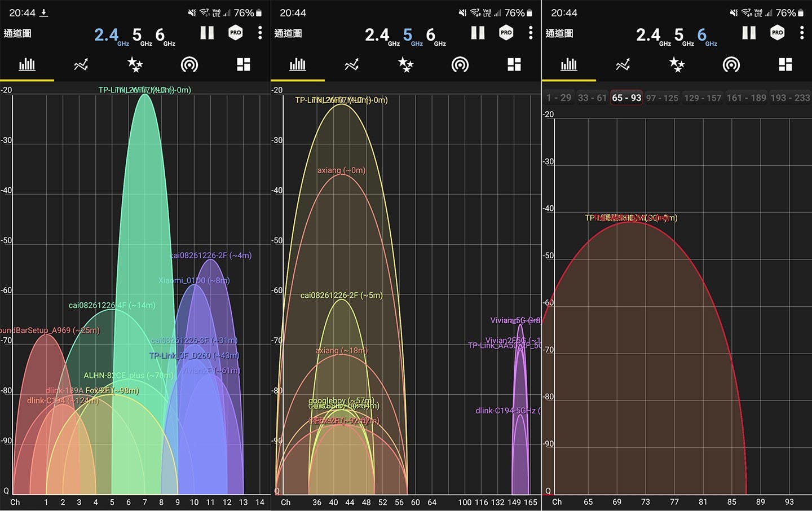Pause scanning in the 2.4 GHz channel screen
Image resolution: width=812 pixels, height=511 pixels.
point(207,33)
